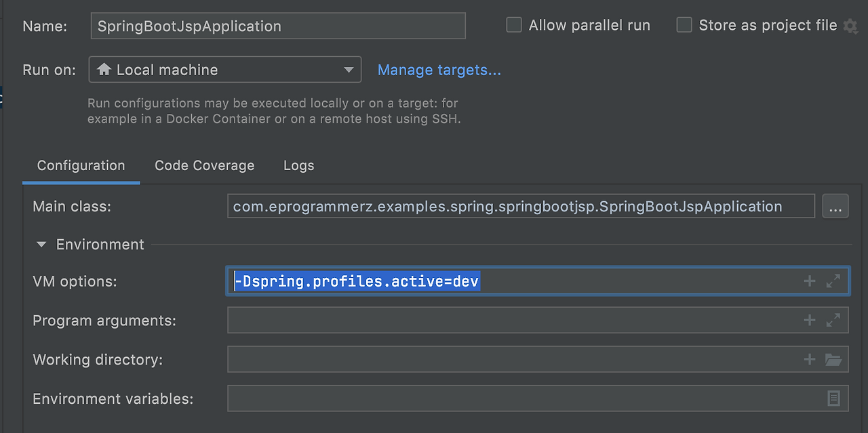Expand the Program arguments editor icon
868x433 pixels.
coord(833,319)
